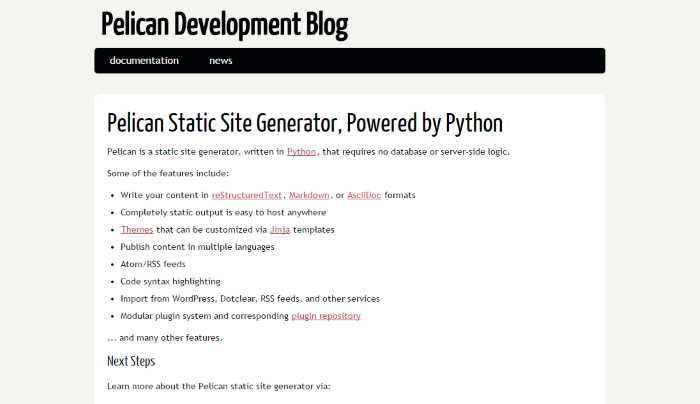Click the text "Some of the features include:"
The width and height of the screenshot is (700, 404).
(x=168, y=173)
